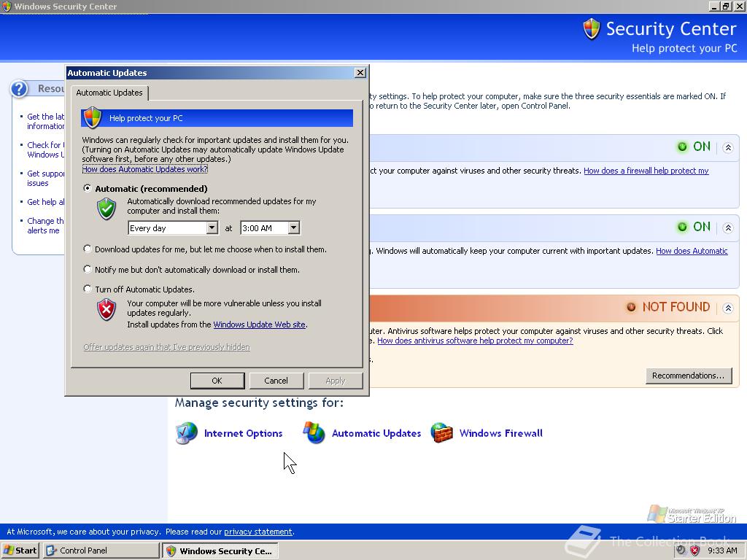Click the green ON light for Automatic Updates
Viewport: 747px width, 560px height.
(x=682, y=227)
